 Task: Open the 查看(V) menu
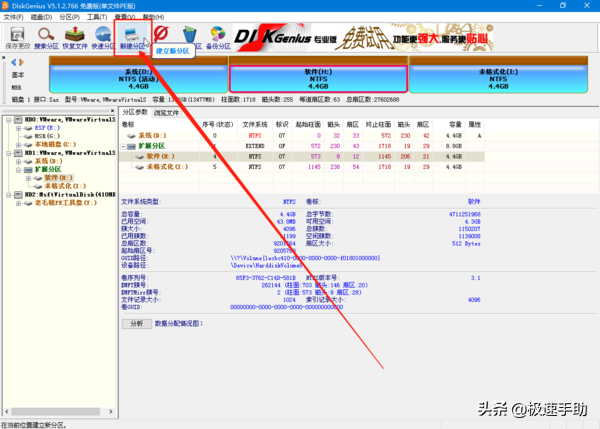125,17
